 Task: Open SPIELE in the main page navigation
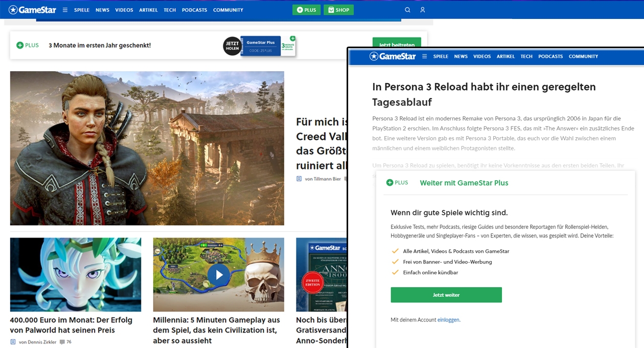point(82,10)
